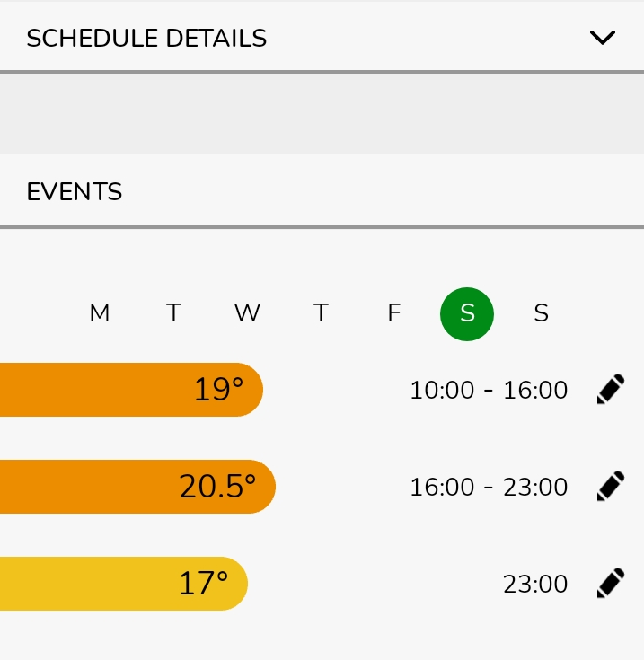Open editor for the 23:00 event
This screenshot has height=660, width=644.
611,584
